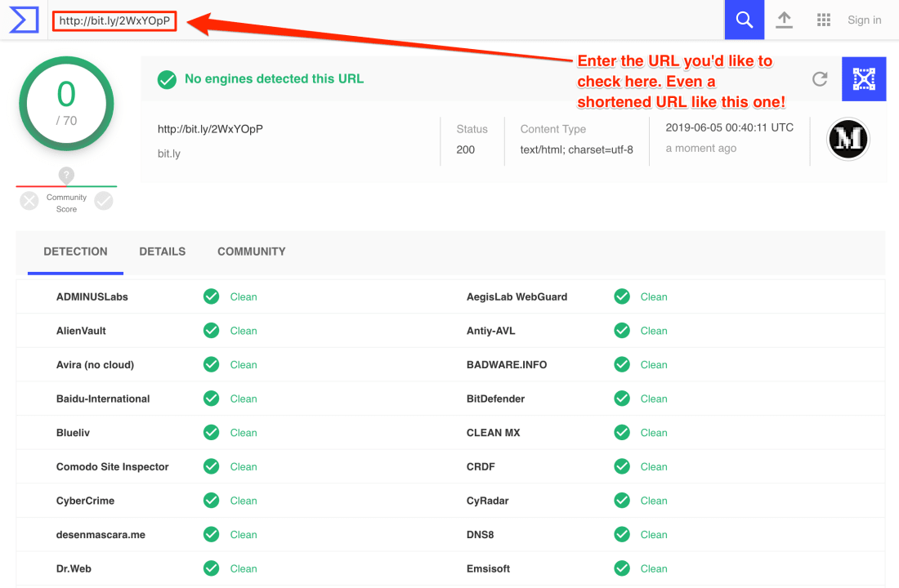This screenshot has height=588, width=899.
Task: Click the Sign in link
Action: (x=864, y=20)
